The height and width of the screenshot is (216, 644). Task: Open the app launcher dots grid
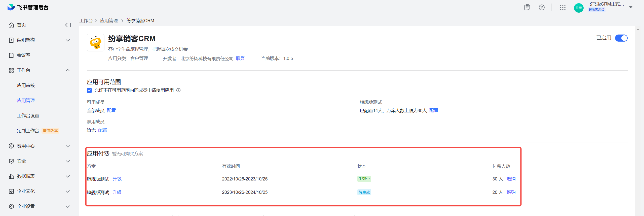(563, 7)
